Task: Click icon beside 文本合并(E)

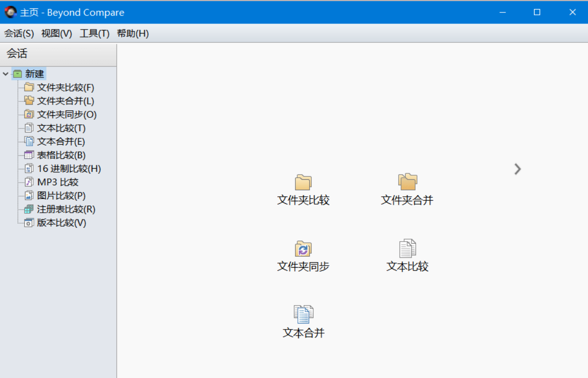Action: point(29,141)
